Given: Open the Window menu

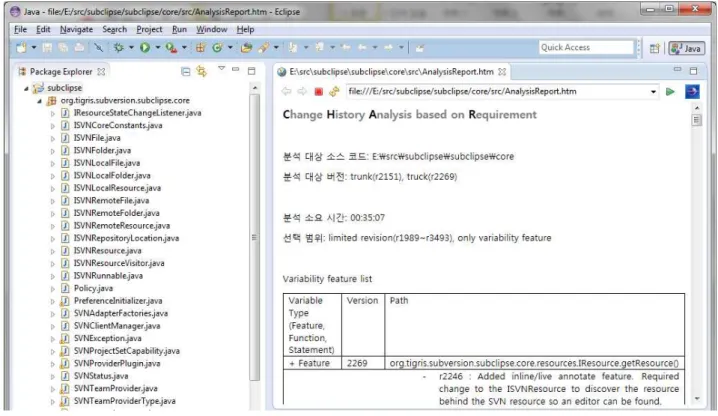Looking at the screenshot, I should coord(212,29).
